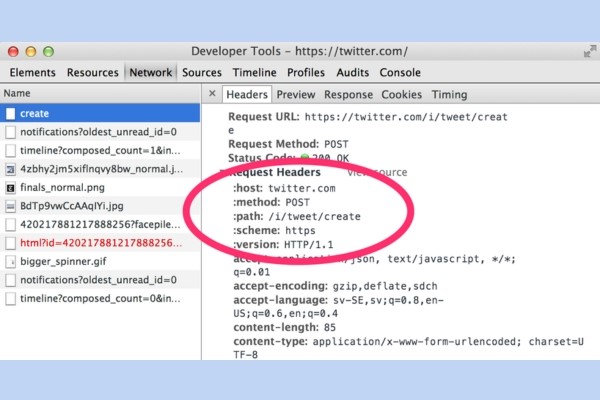Click the content-length 85 header
600x400 pixels.
pos(284,327)
